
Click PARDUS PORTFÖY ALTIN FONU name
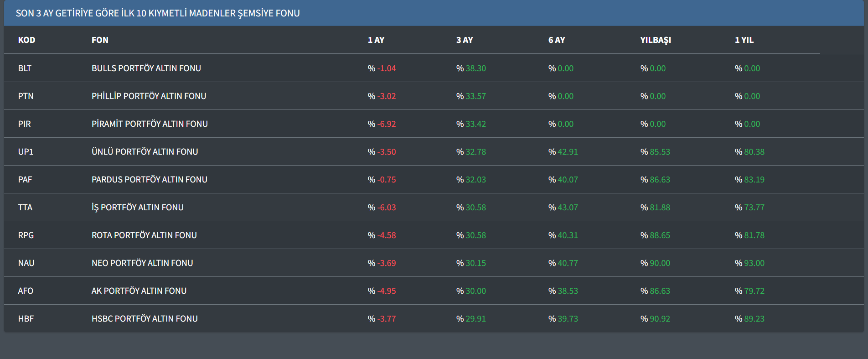point(149,180)
